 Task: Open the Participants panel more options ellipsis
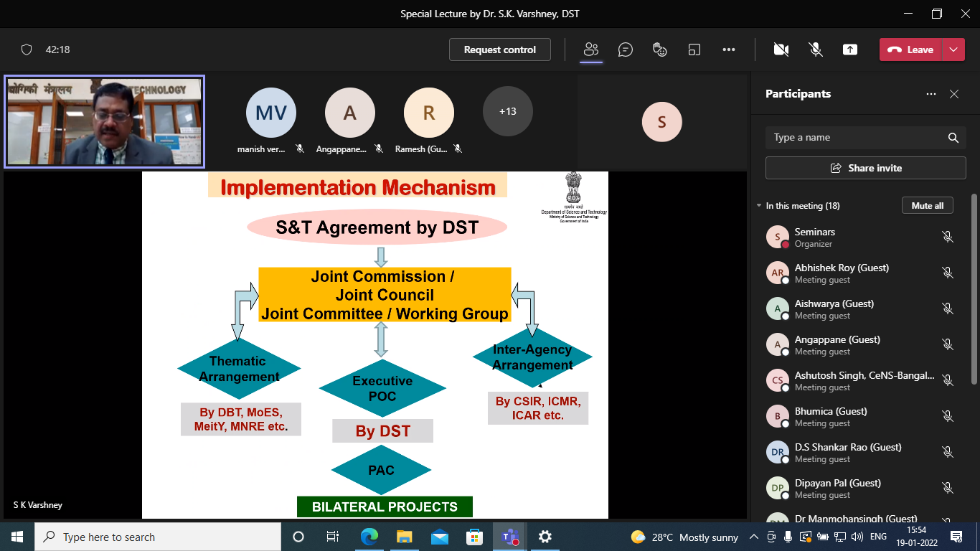click(931, 94)
